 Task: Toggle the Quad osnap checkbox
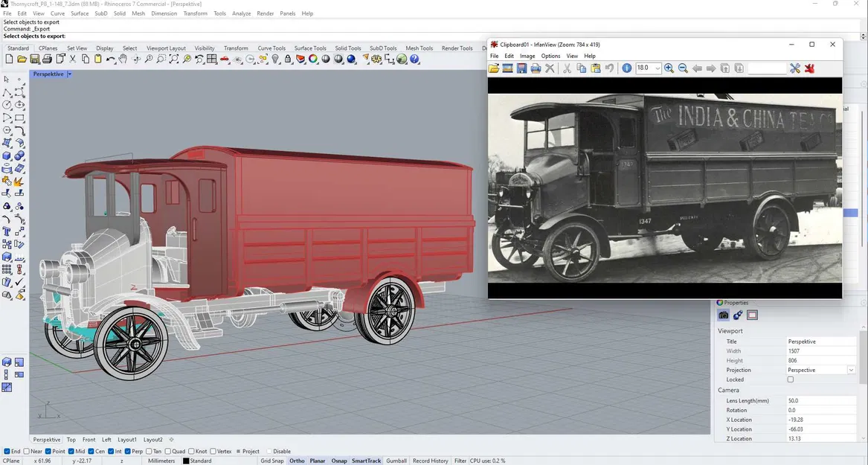[x=168, y=452]
